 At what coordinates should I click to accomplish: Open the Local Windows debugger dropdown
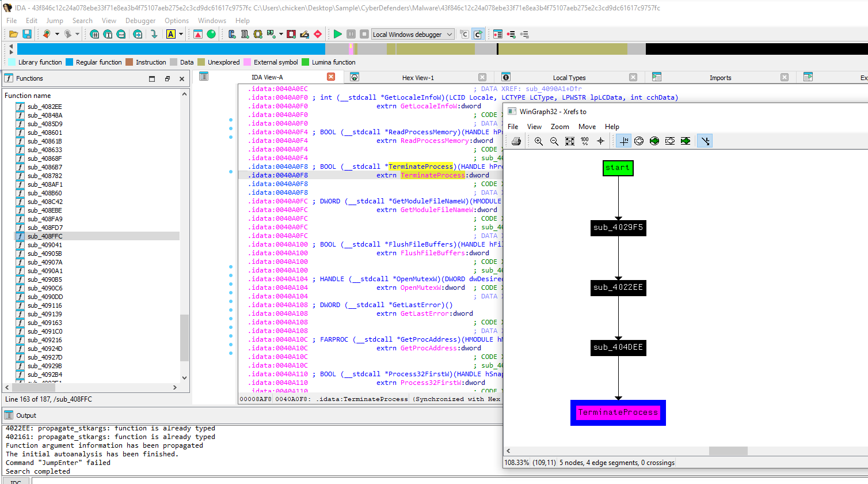450,35
